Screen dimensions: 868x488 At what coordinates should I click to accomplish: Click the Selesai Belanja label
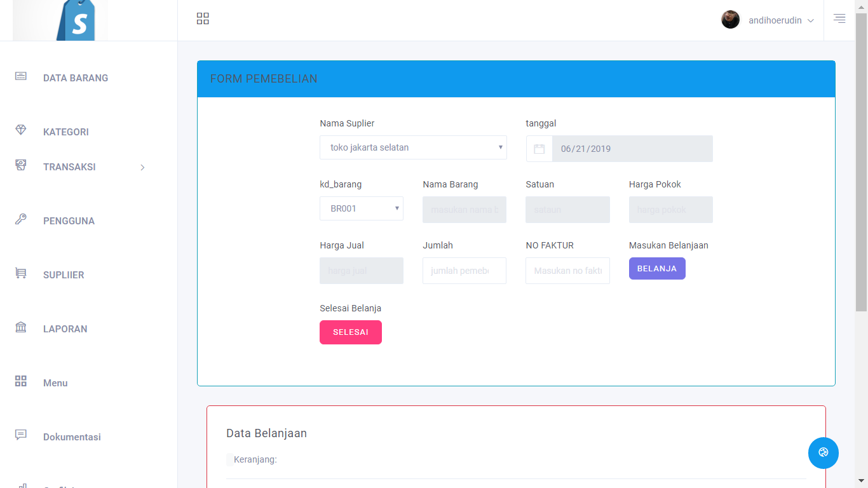point(350,308)
